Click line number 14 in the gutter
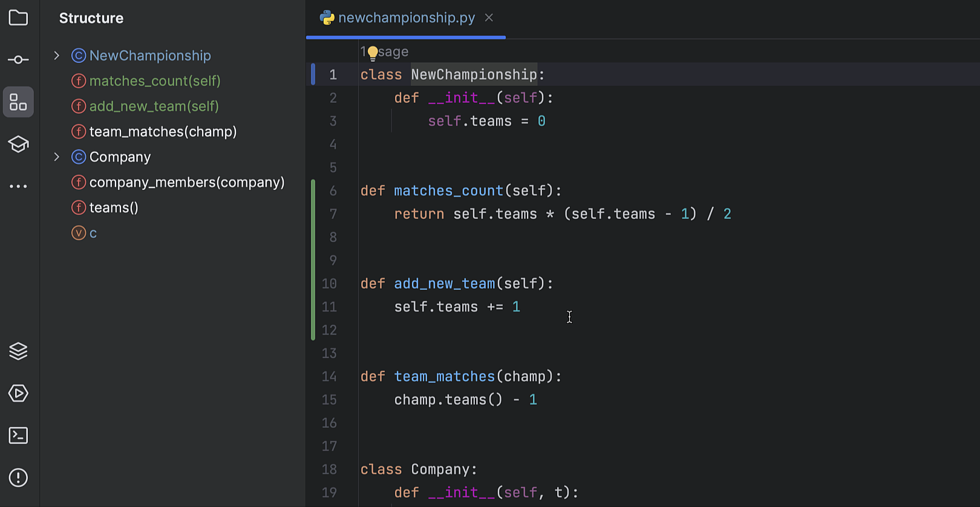Screen dimensions: 980x507 329,377
